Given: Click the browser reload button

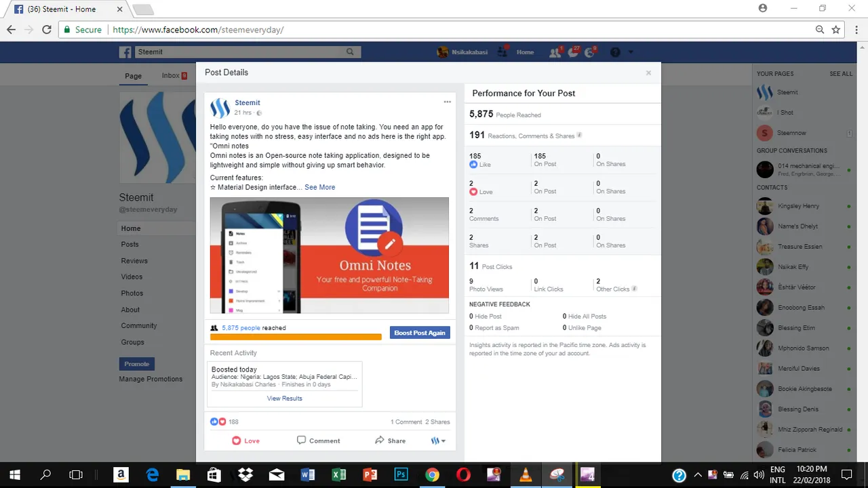Looking at the screenshot, I should point(46,30).
